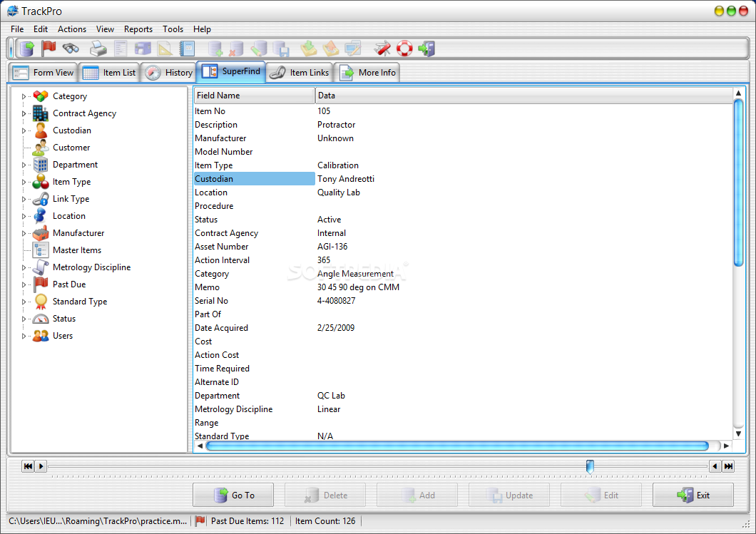Switch to the Item List tab
Viewport: 756px width, 534px height.
(x=109, y=73)
